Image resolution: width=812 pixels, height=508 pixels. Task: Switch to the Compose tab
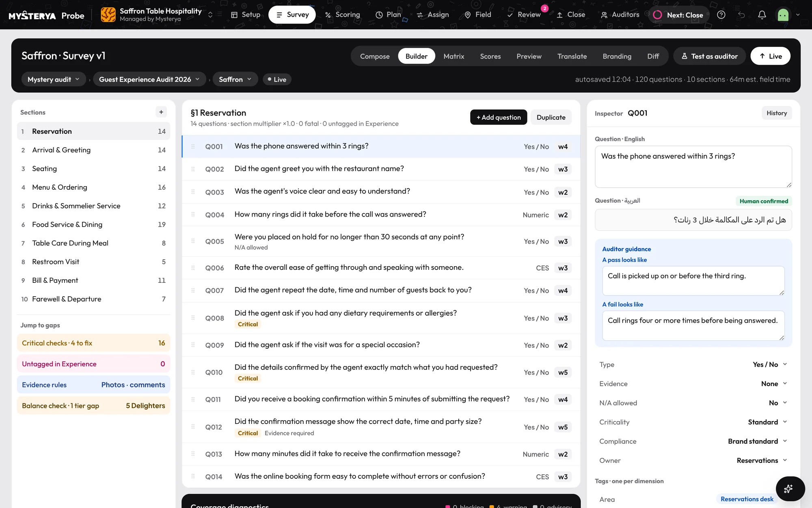tap(375, 56)
